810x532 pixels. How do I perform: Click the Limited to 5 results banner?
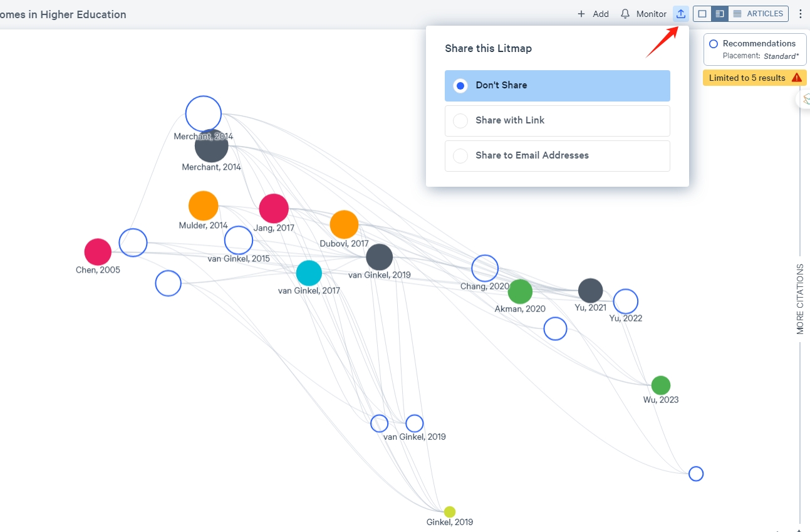pos(747,78)
